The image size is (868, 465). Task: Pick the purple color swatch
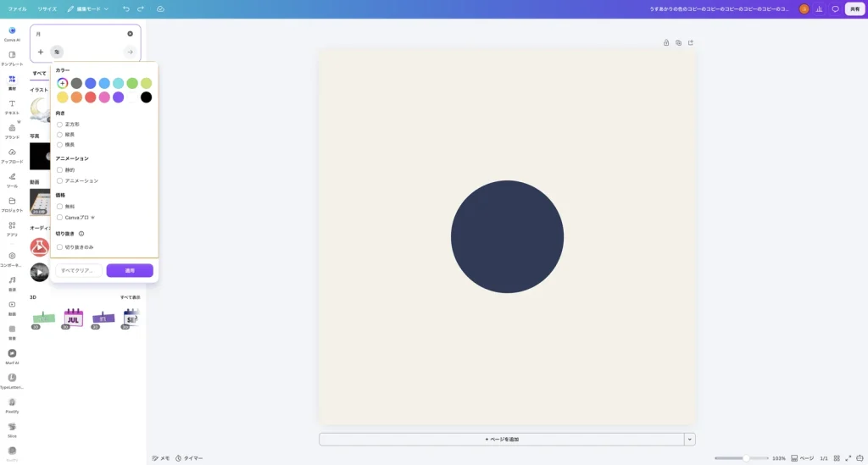(119, 97)
